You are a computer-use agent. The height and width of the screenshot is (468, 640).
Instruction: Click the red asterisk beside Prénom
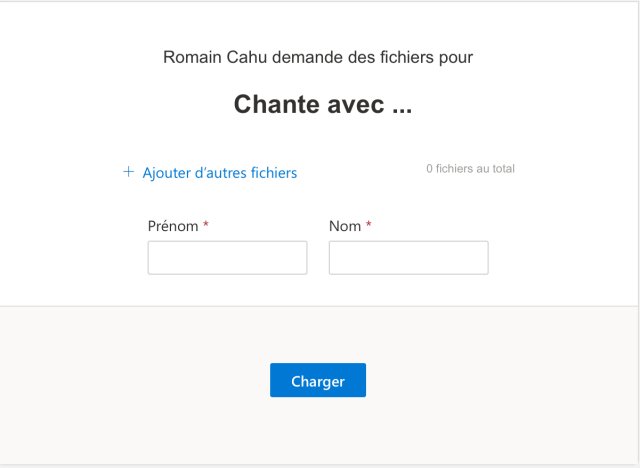(206, 225)
